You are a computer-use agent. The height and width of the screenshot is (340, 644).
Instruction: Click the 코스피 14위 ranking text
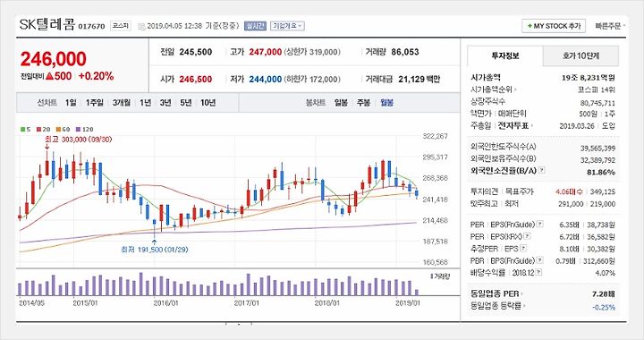click(596, 89)
